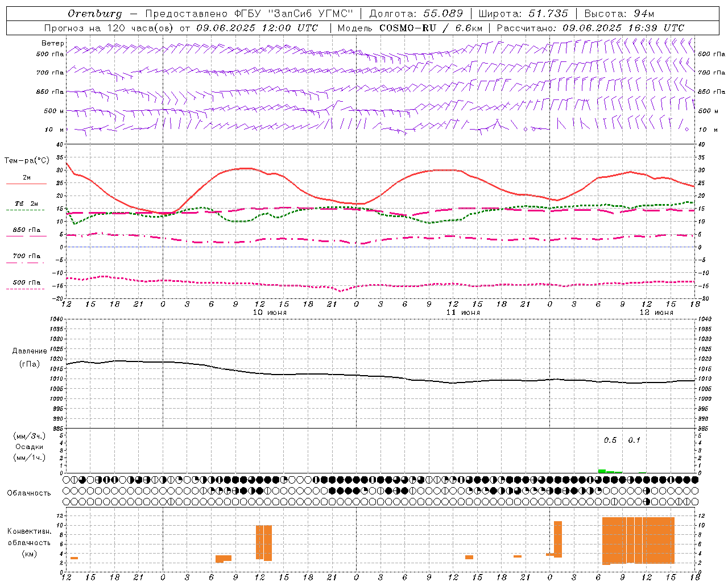728x582 pixels.
Task: Click 'Рассчитано: 09.06.2025 16:39 UTC' timestamp
Action: click(x=590, y=28)
